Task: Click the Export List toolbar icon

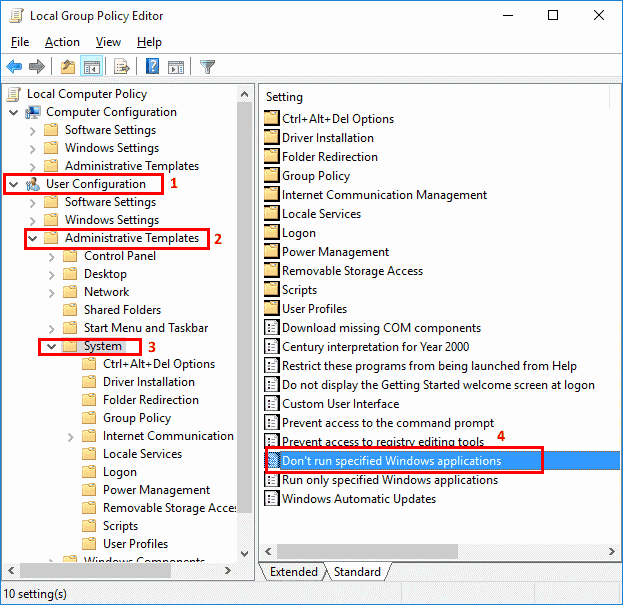Action: (x=121, y=67)
